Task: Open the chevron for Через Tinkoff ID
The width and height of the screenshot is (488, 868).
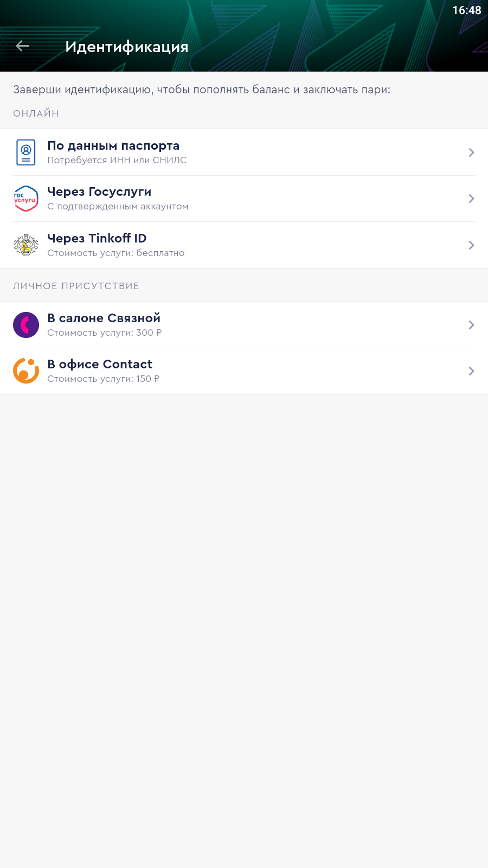Action: [x=471, y=245]
